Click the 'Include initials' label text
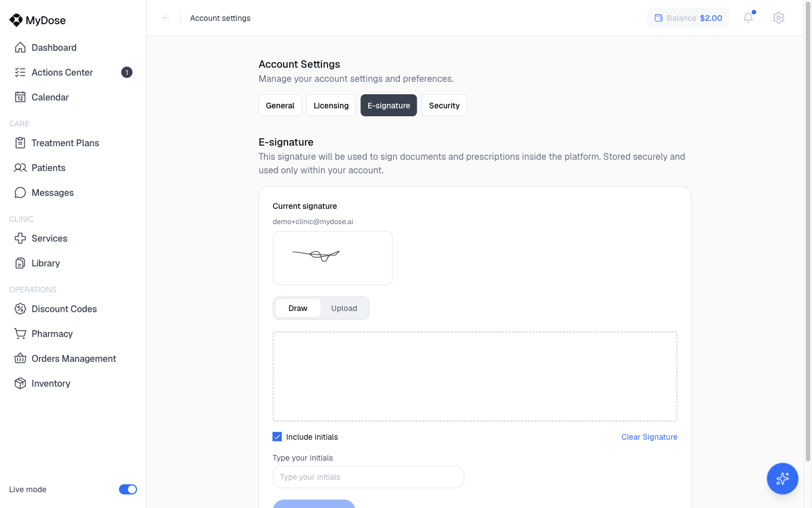 (312, 437)
